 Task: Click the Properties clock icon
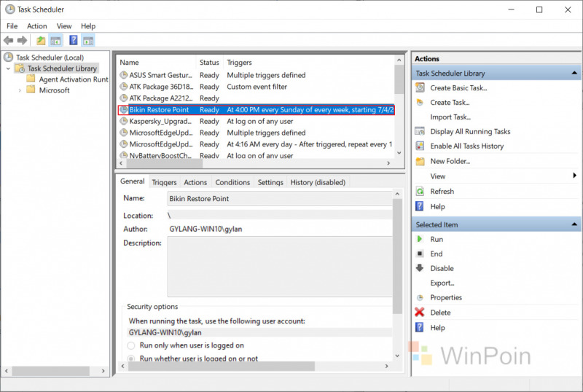pos(420,297)
